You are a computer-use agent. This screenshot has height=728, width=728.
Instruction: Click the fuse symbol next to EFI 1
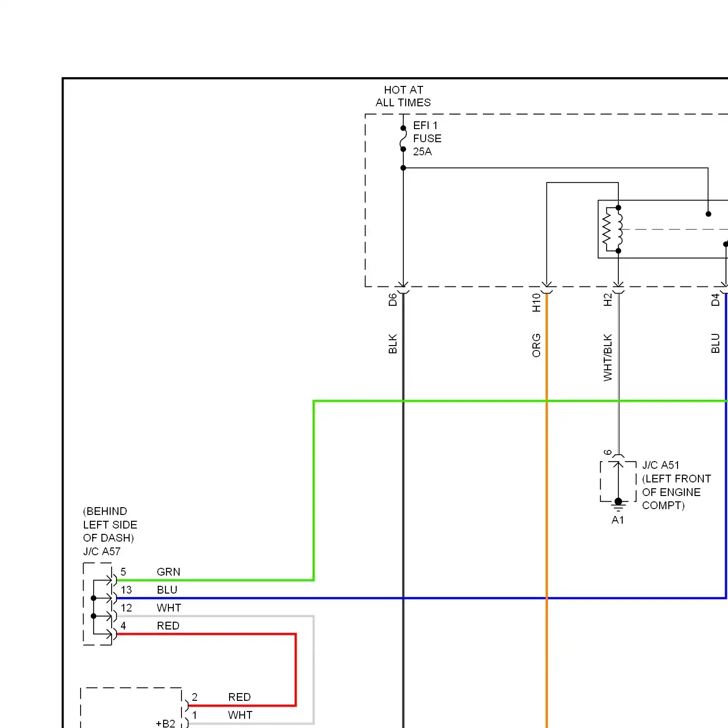click(x=403, y=139)
